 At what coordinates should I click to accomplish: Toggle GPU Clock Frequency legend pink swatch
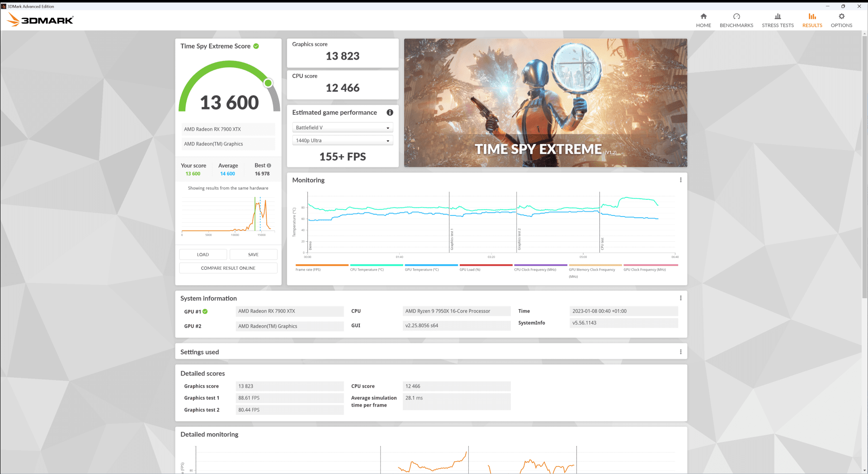tap(650, 265)
